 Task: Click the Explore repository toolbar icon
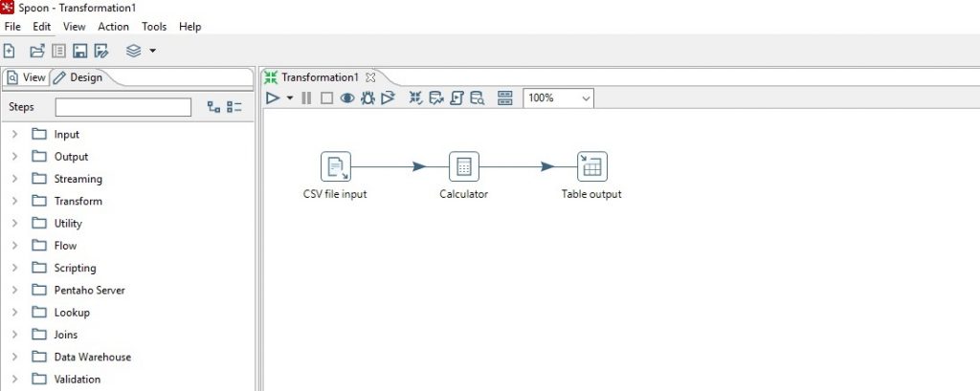click(x=58, y=51)
